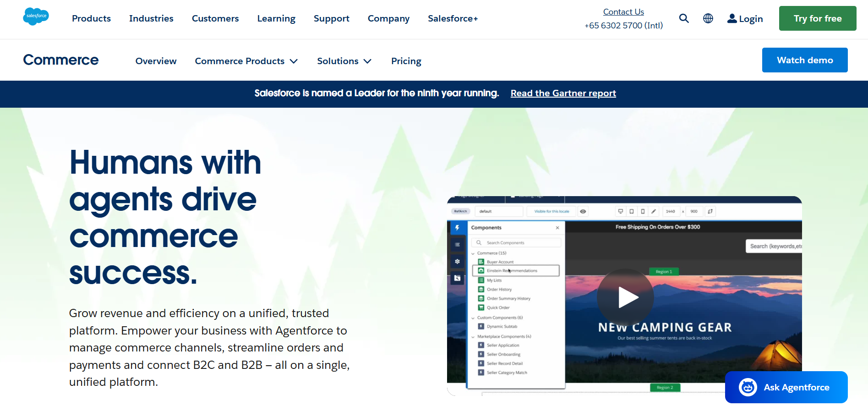Play the demo video

click(x=625, y=297)
